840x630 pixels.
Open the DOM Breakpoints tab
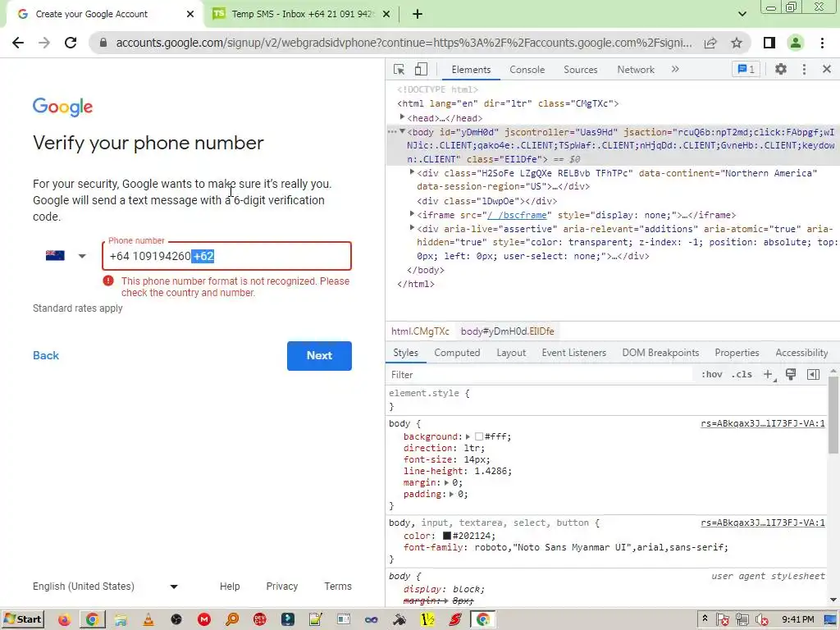tap(660, 353)
